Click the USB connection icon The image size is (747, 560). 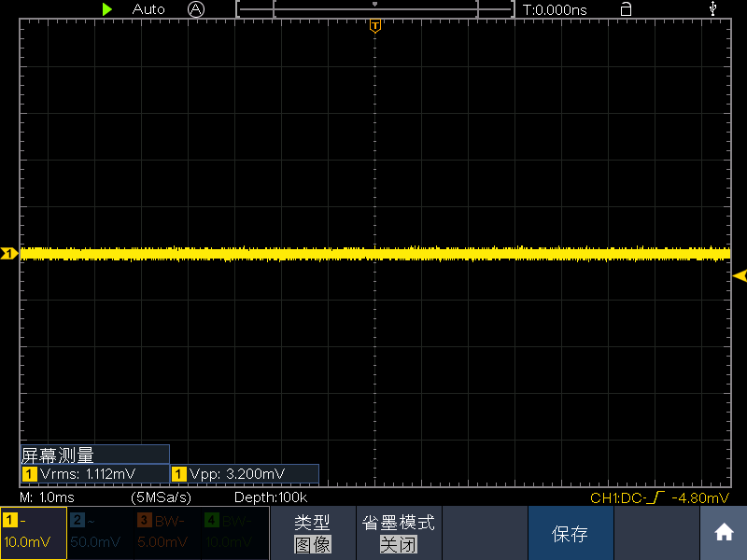[x=712, y=8]
